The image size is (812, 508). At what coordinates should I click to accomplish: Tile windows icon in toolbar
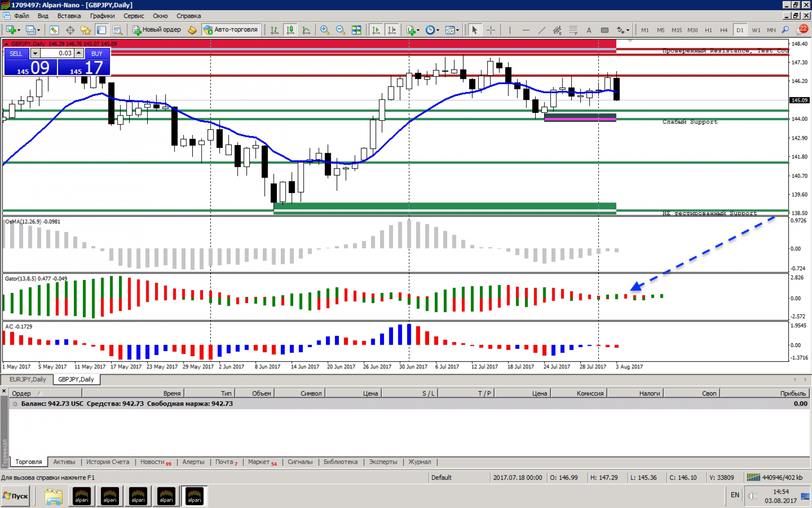[356, 30]
